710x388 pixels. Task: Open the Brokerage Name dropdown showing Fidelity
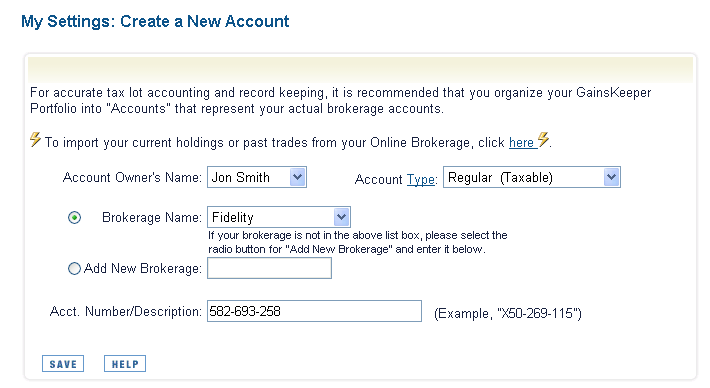tap(278, 217)
